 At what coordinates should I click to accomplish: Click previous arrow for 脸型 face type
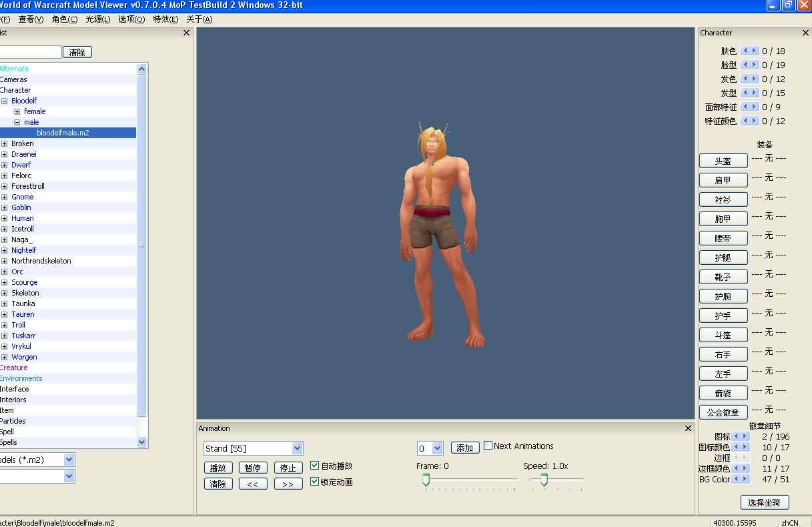(746, 65)
